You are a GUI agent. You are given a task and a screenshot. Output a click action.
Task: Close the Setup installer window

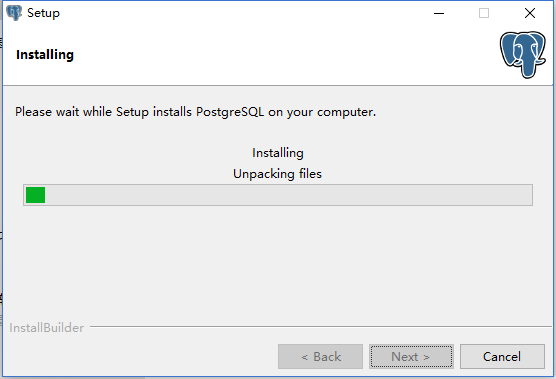click(x=530, y=13)
